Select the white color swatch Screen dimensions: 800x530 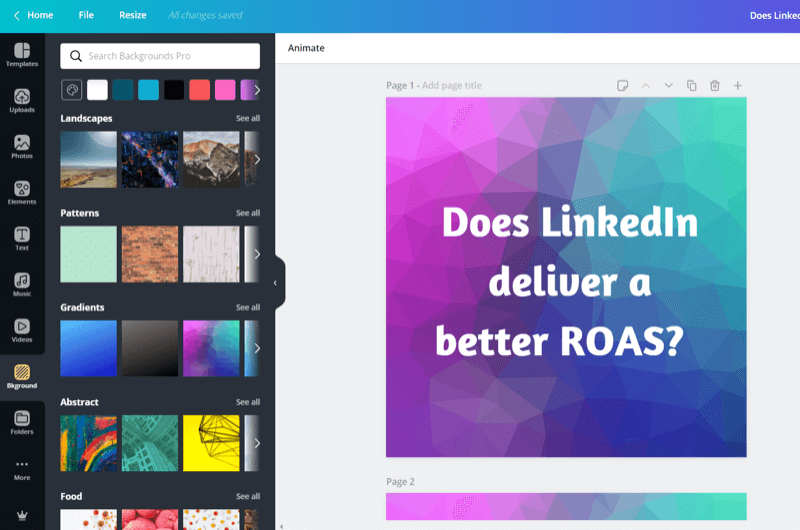[97, 90]
